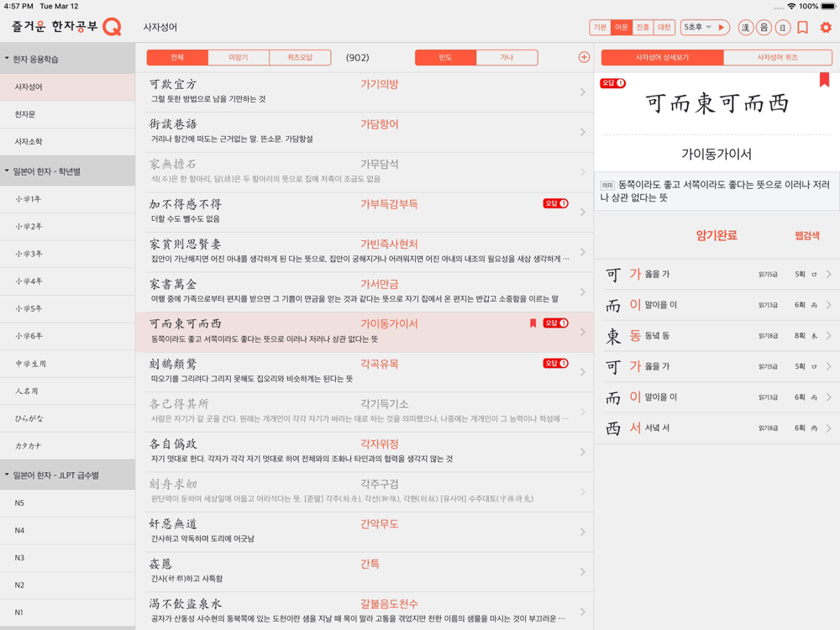The image size is (840, 630).
Task: Select the 各己得其所 각기득기소 entry
Action: (365, 412)
